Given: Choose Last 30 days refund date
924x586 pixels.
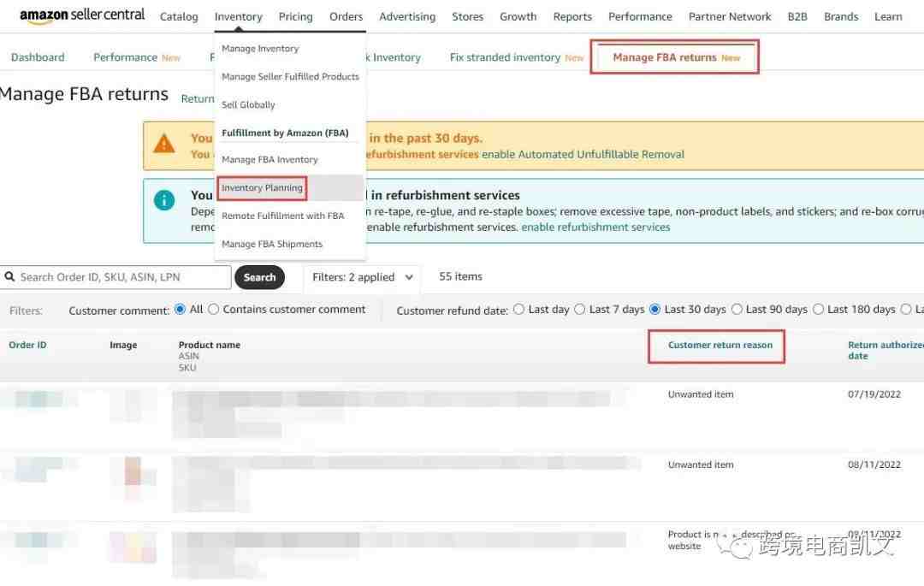Looking at the screenshot, I should (654, 309).
